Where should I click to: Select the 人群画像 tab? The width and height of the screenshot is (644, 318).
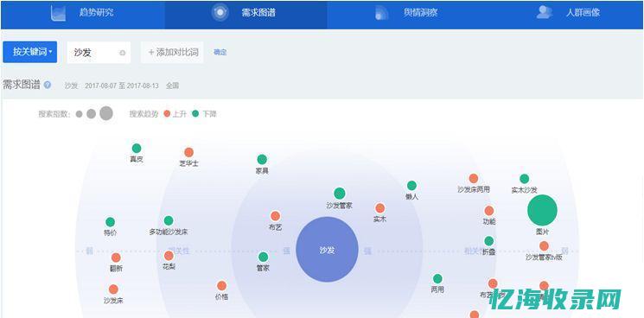tap(569, 12)
